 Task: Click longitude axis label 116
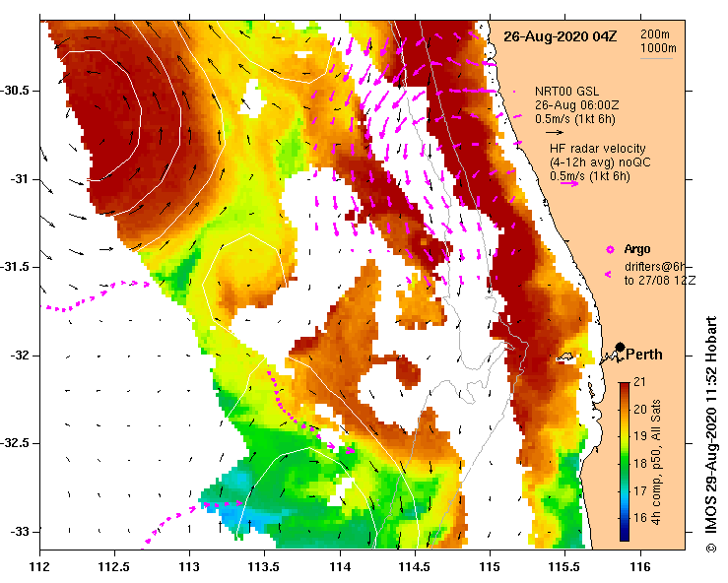pos(640,567)
